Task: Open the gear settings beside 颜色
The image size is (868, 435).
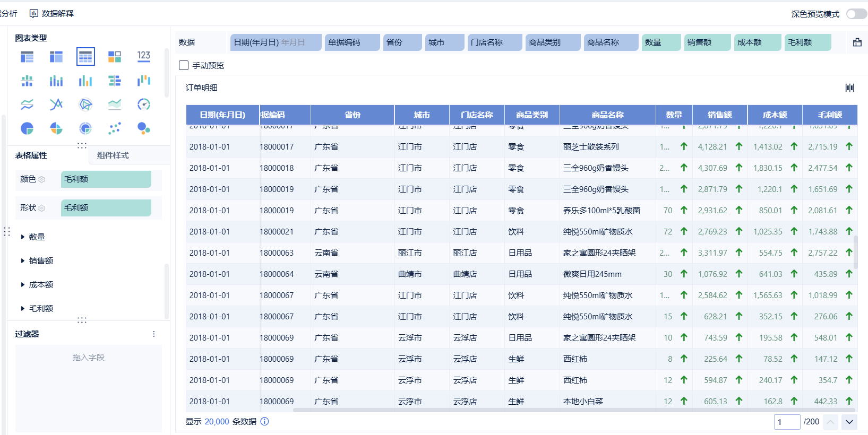Action: [x=42, y=179]
